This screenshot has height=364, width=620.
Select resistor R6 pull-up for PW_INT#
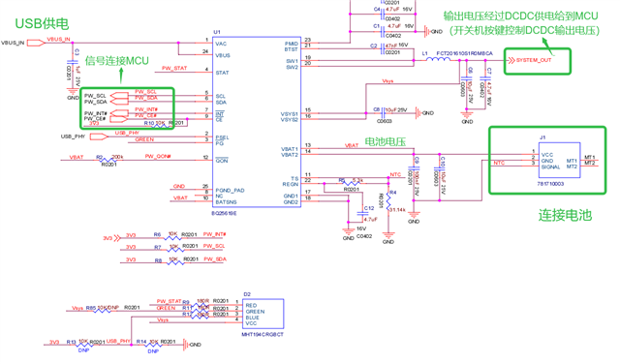(x=172, y=237)
